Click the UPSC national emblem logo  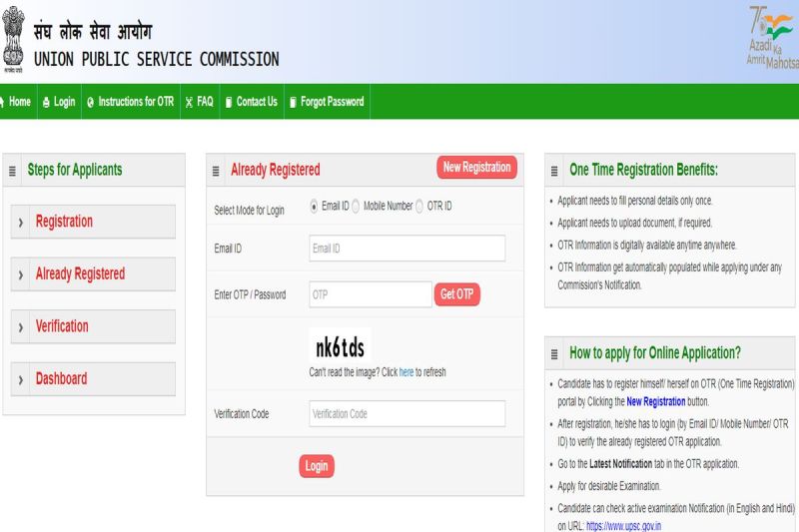point(14,38)
